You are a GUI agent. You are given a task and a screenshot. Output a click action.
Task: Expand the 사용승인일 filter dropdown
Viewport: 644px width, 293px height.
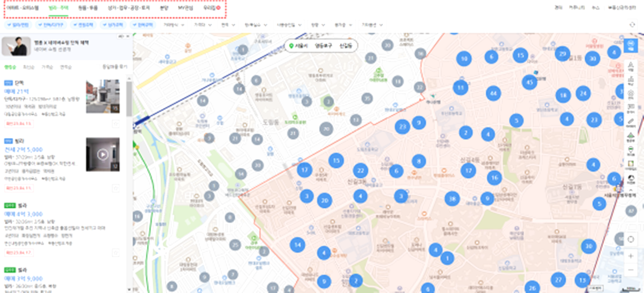[x=289, y=25]
